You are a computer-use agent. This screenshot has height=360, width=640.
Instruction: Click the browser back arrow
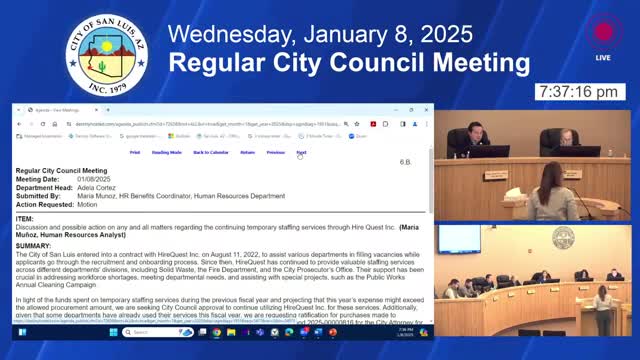click(19, 124)
